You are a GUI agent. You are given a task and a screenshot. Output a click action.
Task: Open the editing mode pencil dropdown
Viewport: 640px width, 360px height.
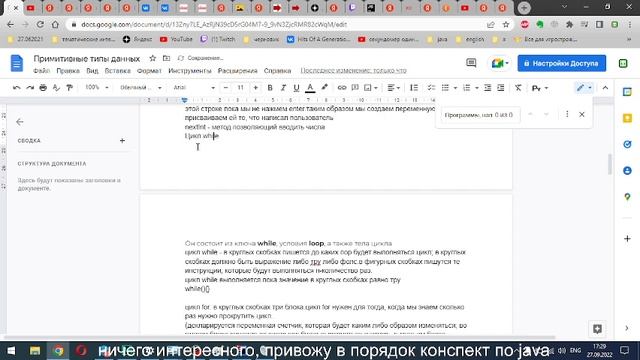coord(584,88)
